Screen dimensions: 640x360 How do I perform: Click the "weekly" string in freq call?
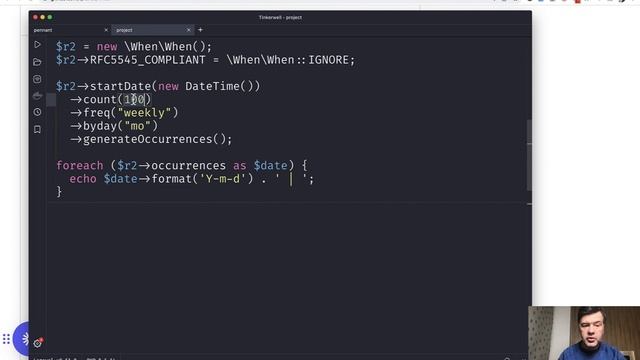[144, 113]
